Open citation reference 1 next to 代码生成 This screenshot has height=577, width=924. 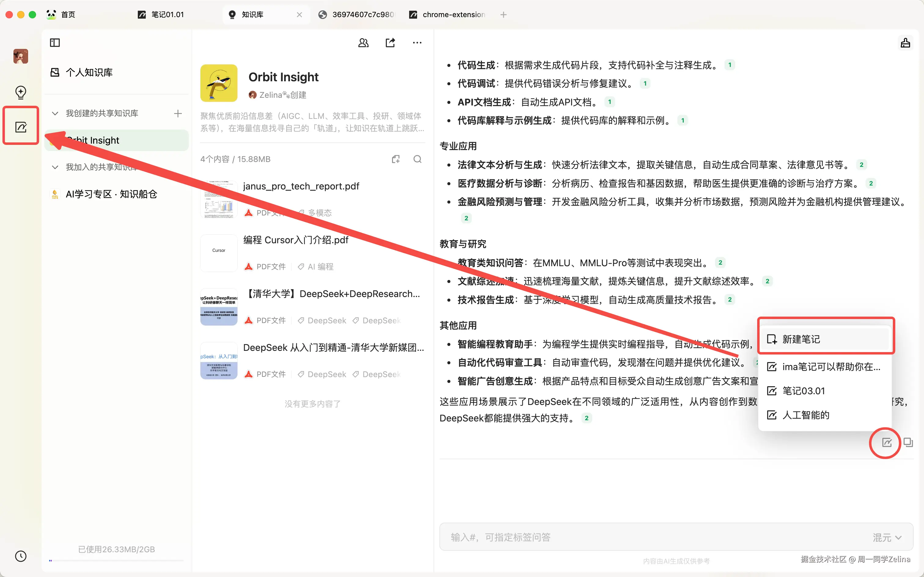pyautogui.click(x=730, y=64)
